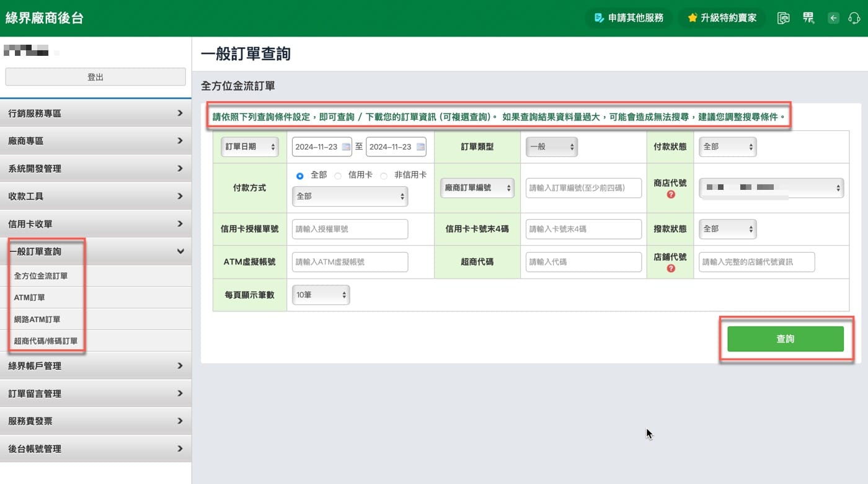Click the 登出 logout button
This screenshot has width=868, height=484.
click(x=95, y=77)
